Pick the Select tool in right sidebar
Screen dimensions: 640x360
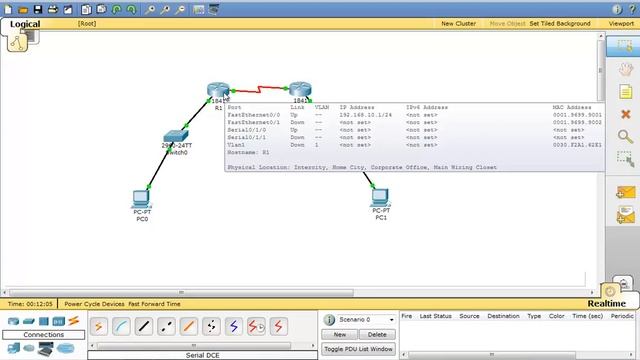click(625, 47)
